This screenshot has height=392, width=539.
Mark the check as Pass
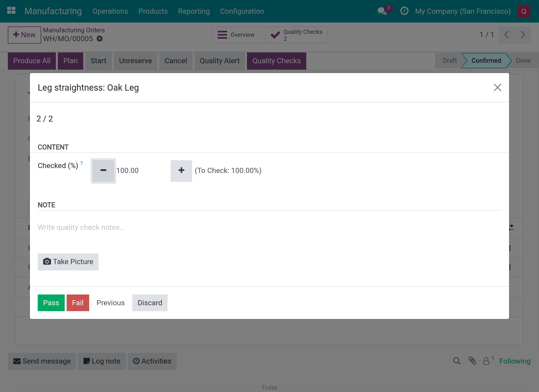tap(51, 303)
